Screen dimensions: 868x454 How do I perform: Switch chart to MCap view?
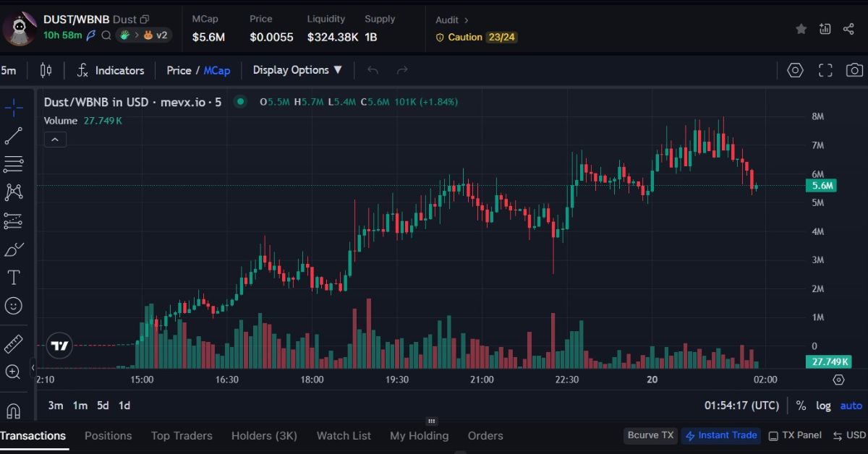217,70
